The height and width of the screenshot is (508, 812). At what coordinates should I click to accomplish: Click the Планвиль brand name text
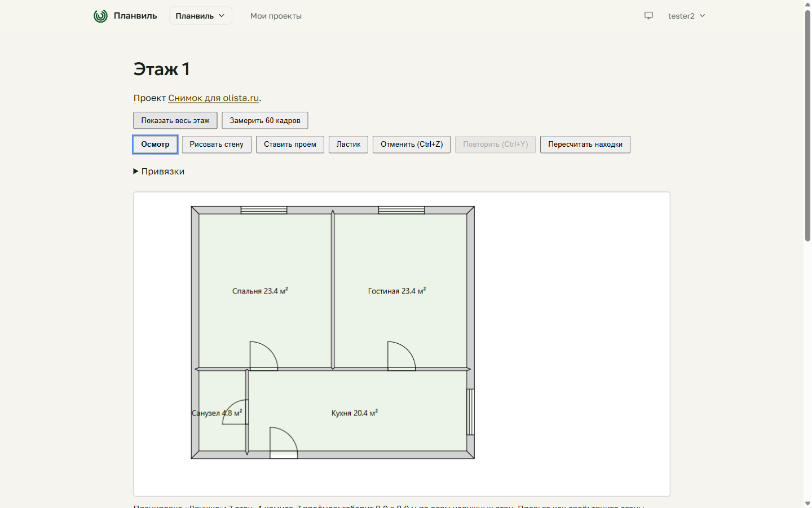click(135, 16)
